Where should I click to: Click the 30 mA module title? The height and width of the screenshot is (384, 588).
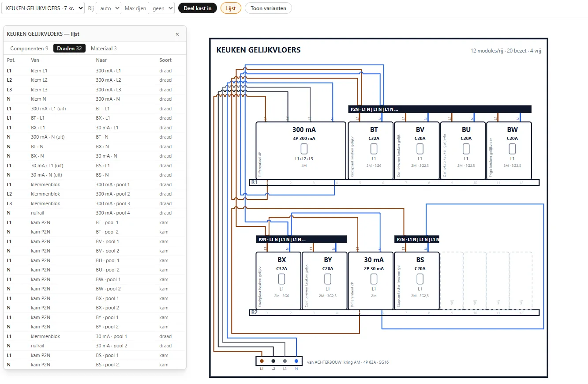pos(374,260)
